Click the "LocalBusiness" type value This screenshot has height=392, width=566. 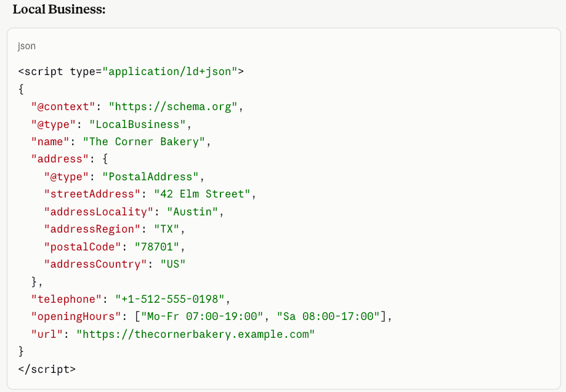pyautogui.click(x=137, y=124)
